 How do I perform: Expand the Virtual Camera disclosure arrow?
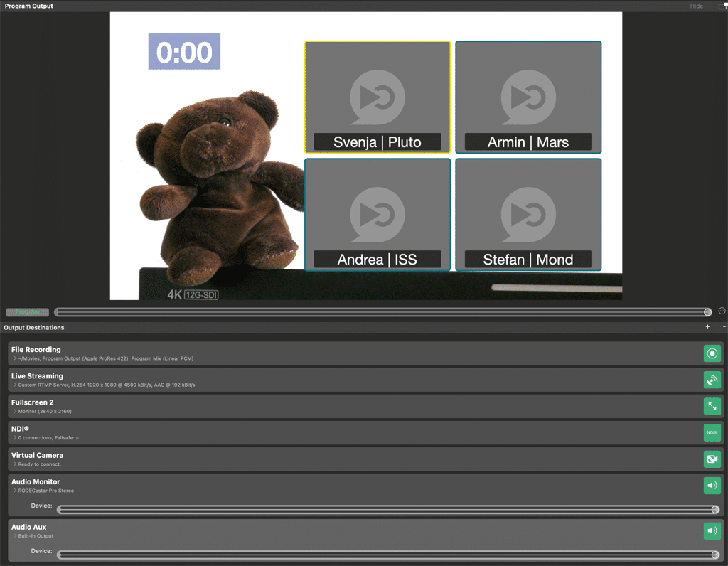[15, 464]
